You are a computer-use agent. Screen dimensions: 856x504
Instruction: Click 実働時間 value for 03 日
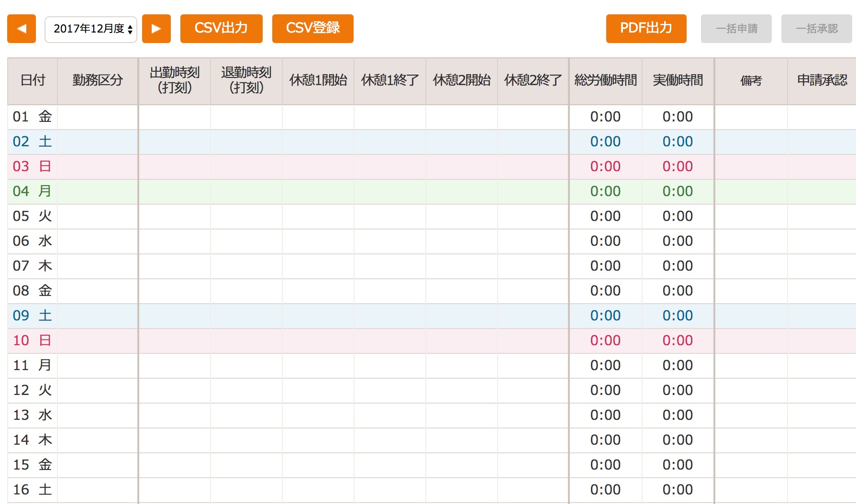pyautogui.click(x=678, y=167)
